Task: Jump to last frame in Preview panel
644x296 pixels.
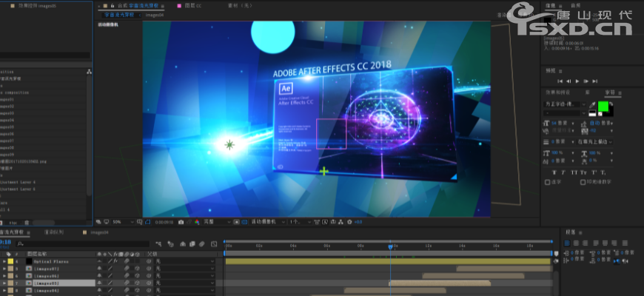Action: tap(594, 81)
